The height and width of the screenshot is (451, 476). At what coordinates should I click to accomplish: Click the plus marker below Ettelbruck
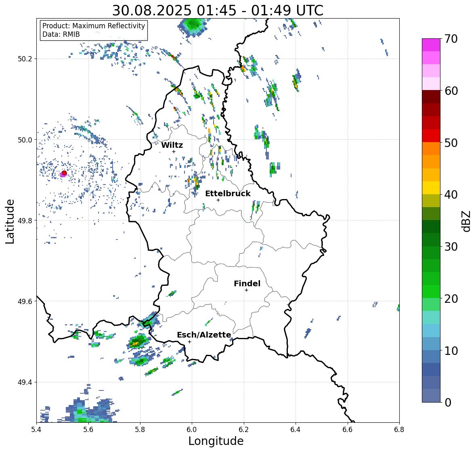tap(218, 200)
